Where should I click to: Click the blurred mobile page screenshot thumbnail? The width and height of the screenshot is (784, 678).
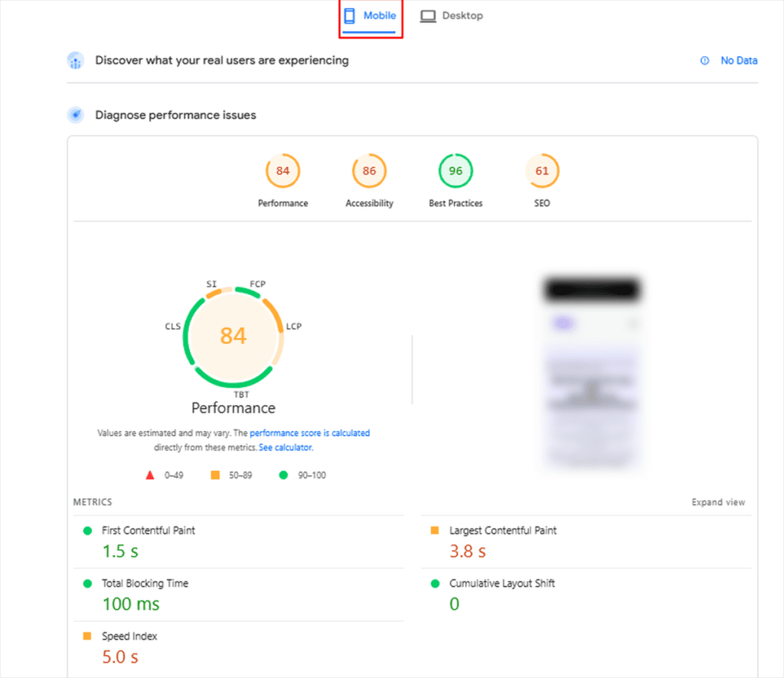[x=592, y=373]
